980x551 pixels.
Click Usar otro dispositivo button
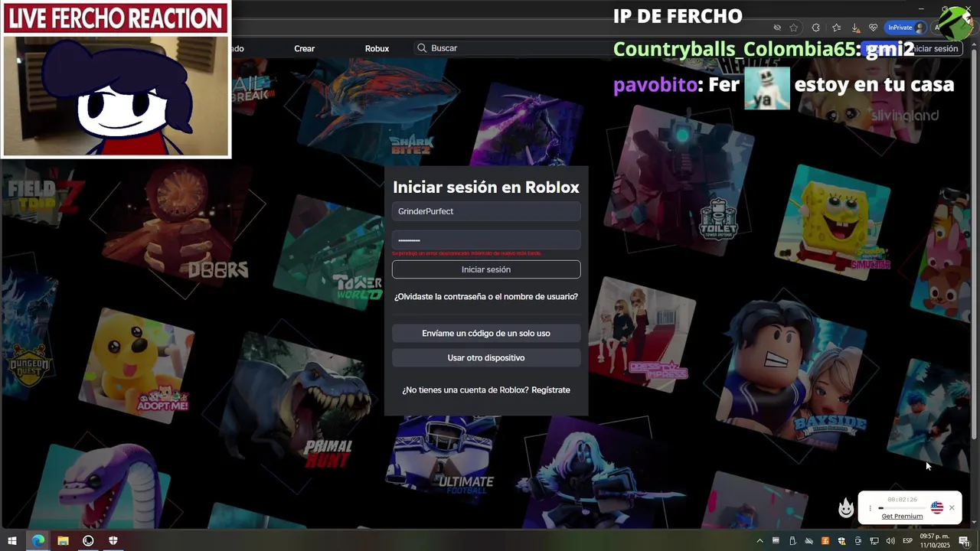(486, 358)
